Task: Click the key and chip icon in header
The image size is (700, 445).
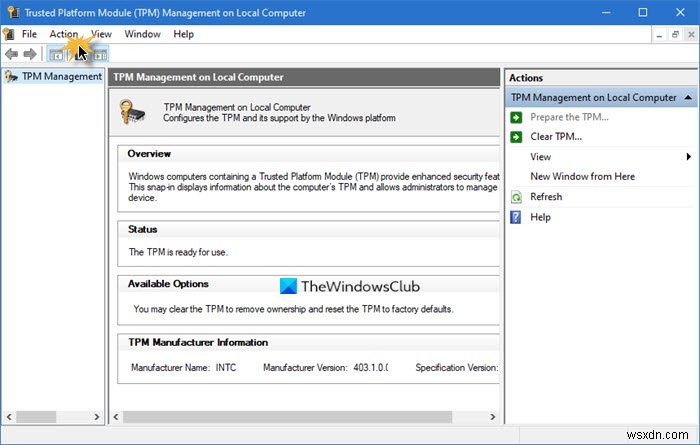Action: pos(132,112)
